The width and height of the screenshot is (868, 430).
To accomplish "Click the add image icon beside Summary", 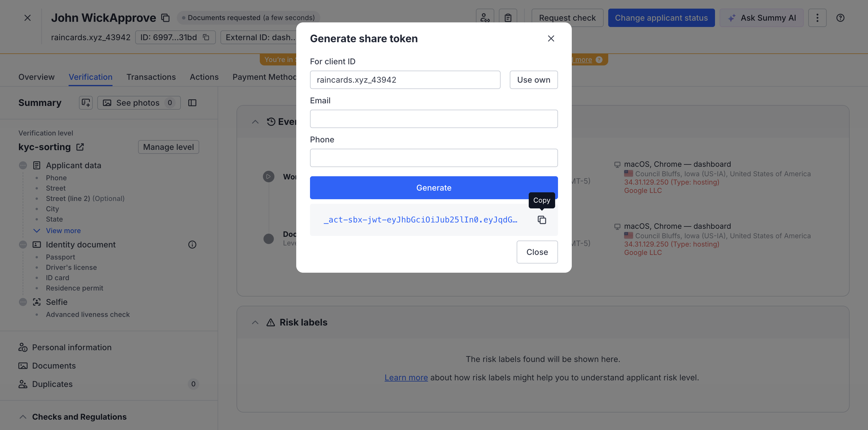I will 86,103.
